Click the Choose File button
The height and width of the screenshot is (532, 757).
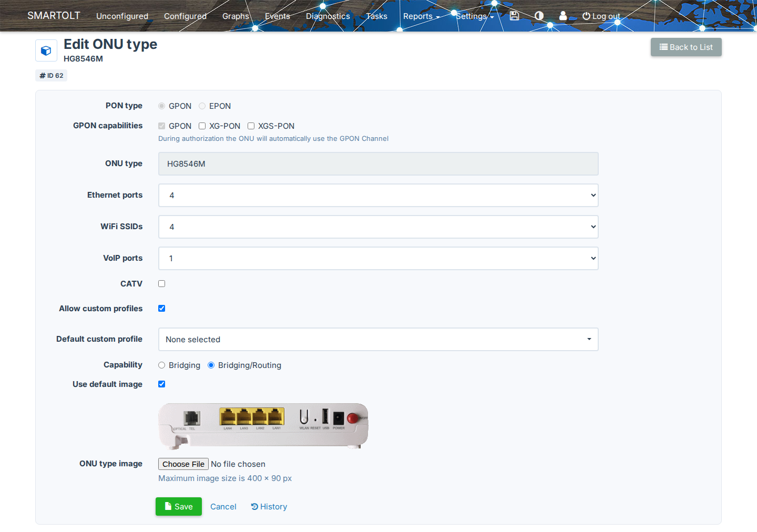(183, 464)
